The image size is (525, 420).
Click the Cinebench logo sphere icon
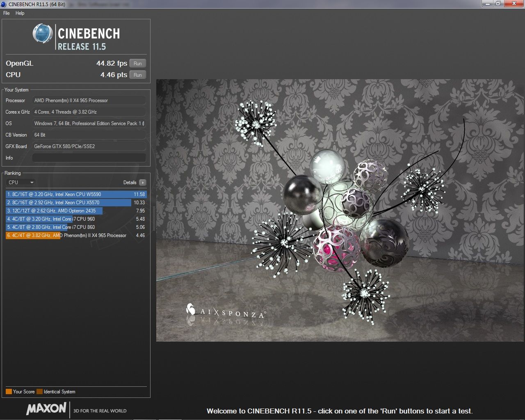click(42, 34)
